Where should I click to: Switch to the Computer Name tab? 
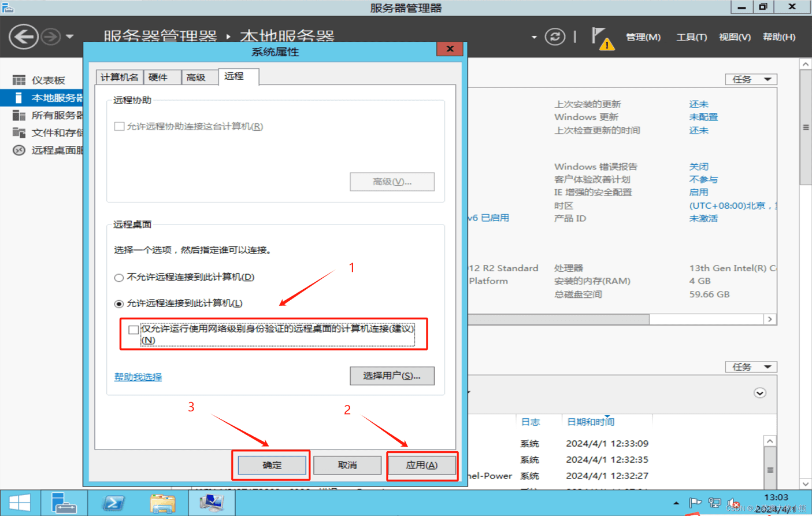point(119,77)
